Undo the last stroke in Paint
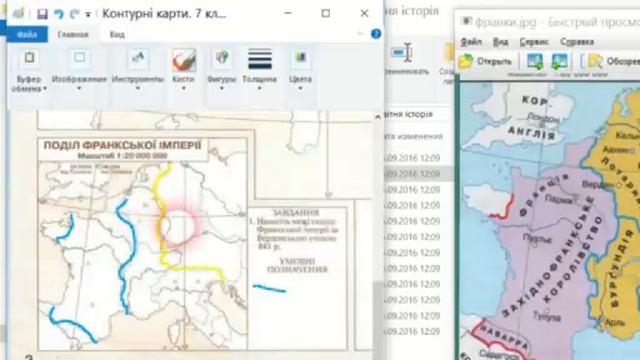The width and height of the screenshot is (640, 360). click(x=59, y=14)
